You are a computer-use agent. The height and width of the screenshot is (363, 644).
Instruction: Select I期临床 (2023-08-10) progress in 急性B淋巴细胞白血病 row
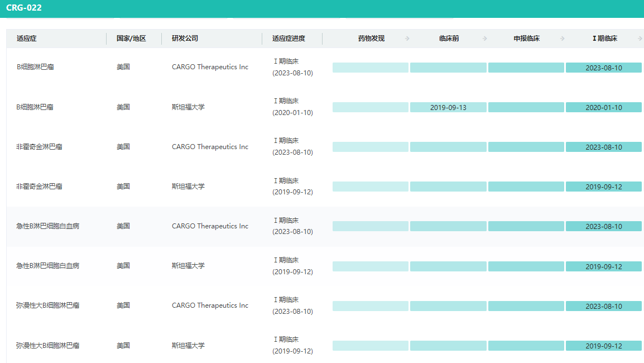click(x=292, y=226)
